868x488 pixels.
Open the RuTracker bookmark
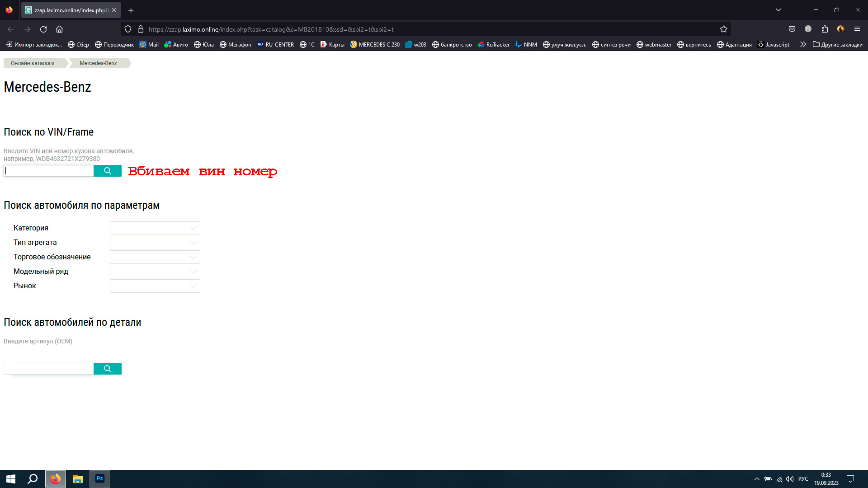[x=493, y=44]
